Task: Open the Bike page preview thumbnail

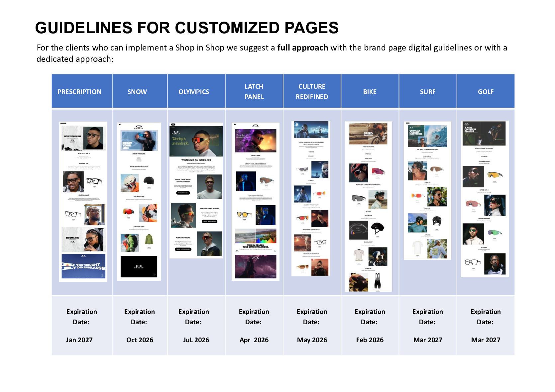Action: pos(369,207)
